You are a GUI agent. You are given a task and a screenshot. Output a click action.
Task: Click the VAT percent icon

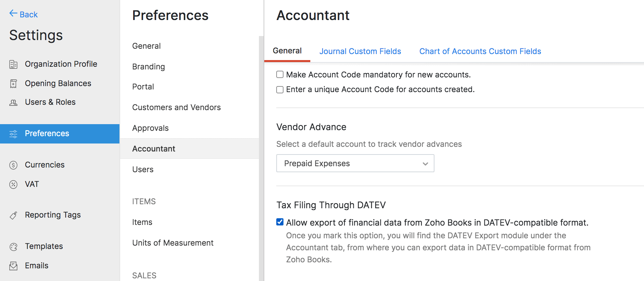click(x=13, y=185)
